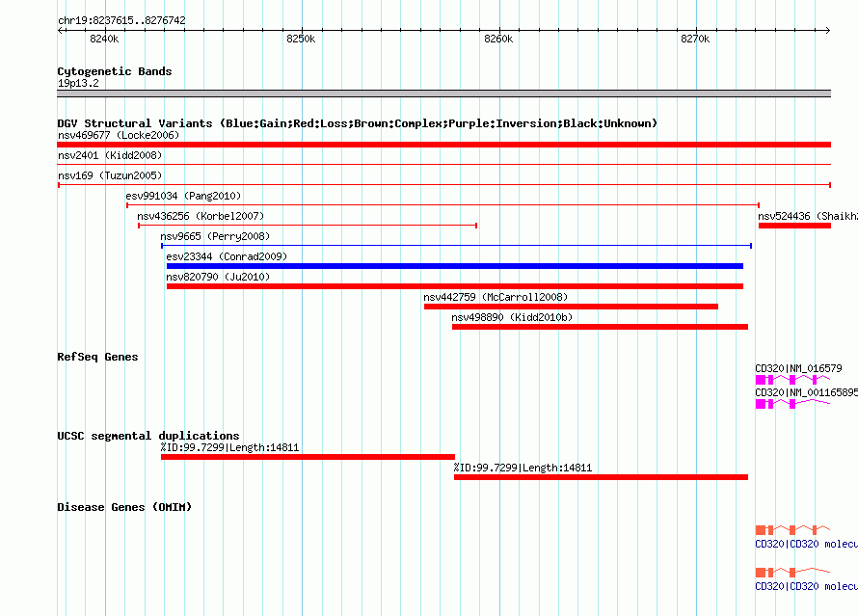This screenshot has width=858, height=616.
Task: Open the nsv820790 (Ju2010) label
Action: [218, 277]
